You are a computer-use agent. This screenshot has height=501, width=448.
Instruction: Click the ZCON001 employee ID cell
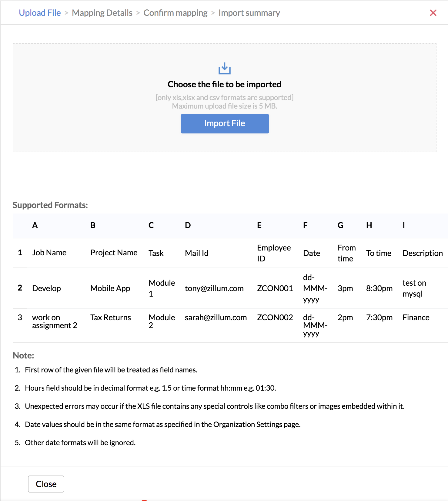275,288
